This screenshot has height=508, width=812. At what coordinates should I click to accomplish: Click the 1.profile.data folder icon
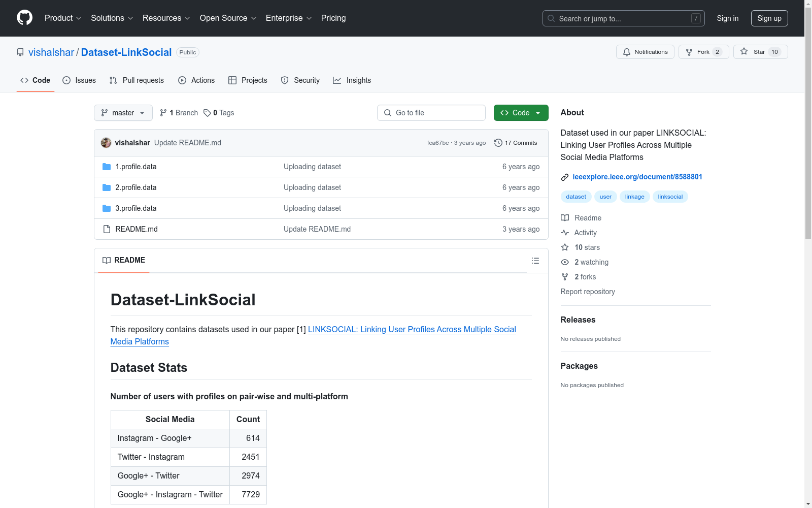pyautogui.click(x=107, y=167)
